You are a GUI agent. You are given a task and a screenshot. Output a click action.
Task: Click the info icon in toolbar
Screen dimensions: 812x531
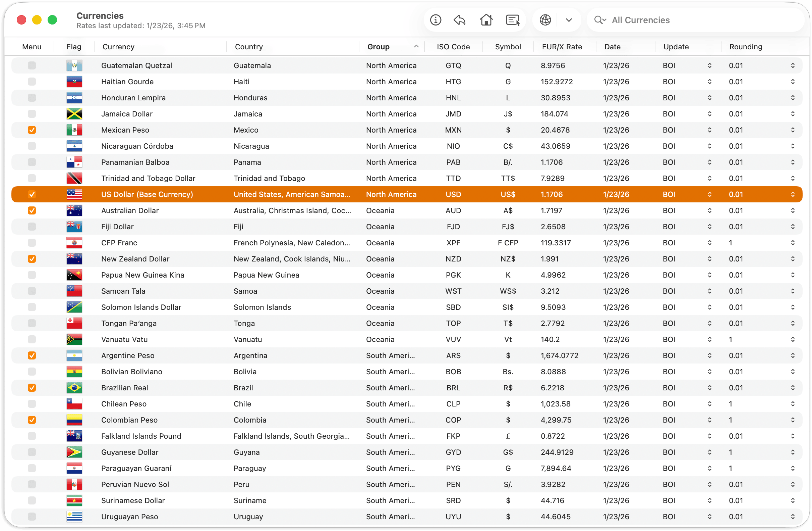pyautogui.click(x=436, y=20)
